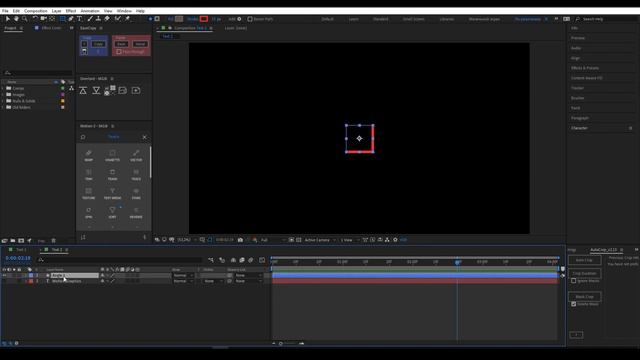Select the Hand tool
The image size is (640, 360).
(16, 19)
